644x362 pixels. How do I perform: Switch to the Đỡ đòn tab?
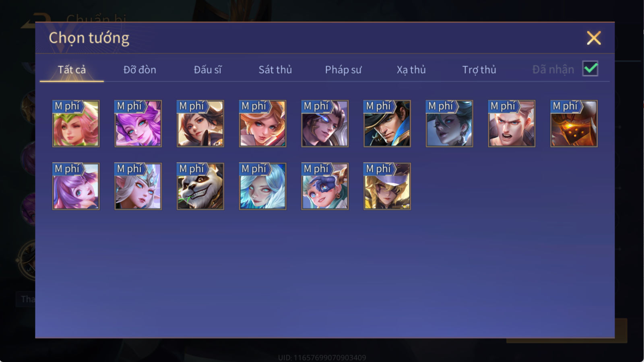pyautogui.click(x=140, y=70)
